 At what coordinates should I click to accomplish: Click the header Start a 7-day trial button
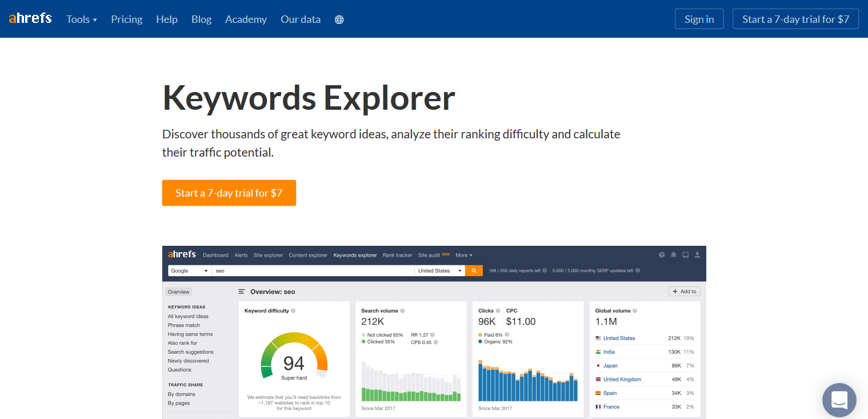(x=795, y=19)
